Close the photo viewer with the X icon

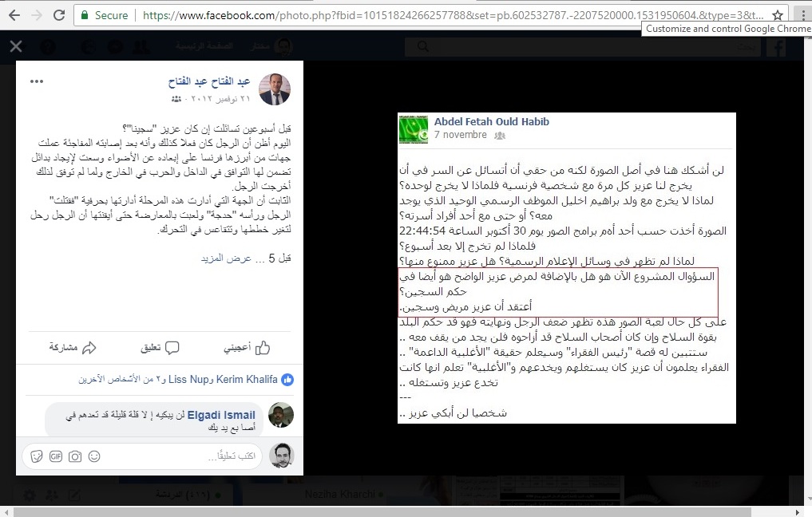click(x=16, y=46)
